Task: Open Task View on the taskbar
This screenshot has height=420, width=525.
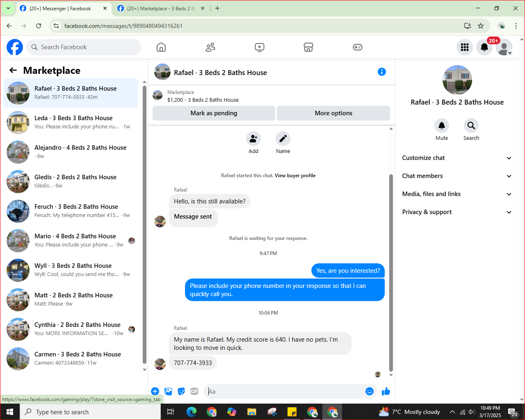Action: [x=171, y=412]
